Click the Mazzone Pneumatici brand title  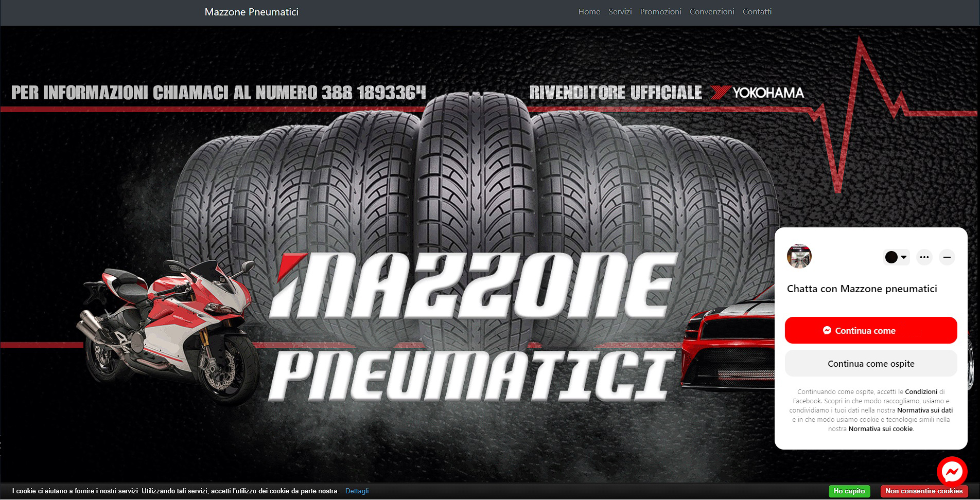tap(252, 12)
